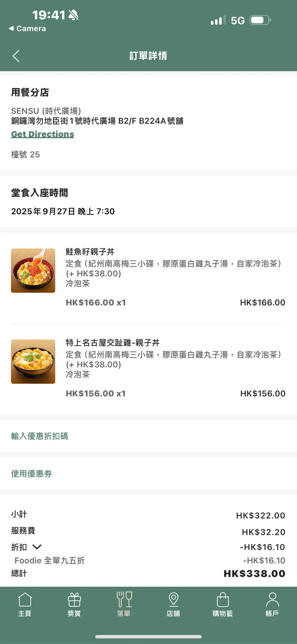Return to Camera app via breadcrumb
Image resolution: width=297 pixels, height=644 pixels.
(x=27, y=29)
